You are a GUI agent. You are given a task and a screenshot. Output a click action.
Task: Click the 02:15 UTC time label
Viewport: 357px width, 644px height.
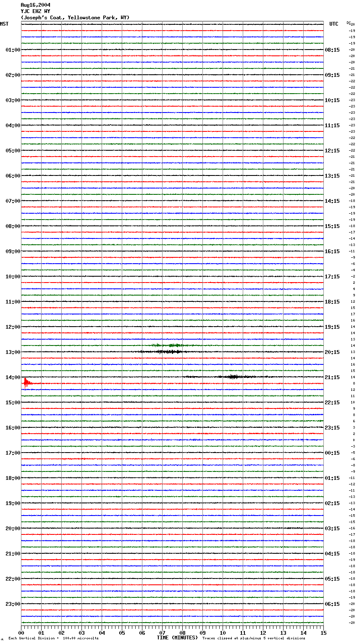[x=332, y=503]
